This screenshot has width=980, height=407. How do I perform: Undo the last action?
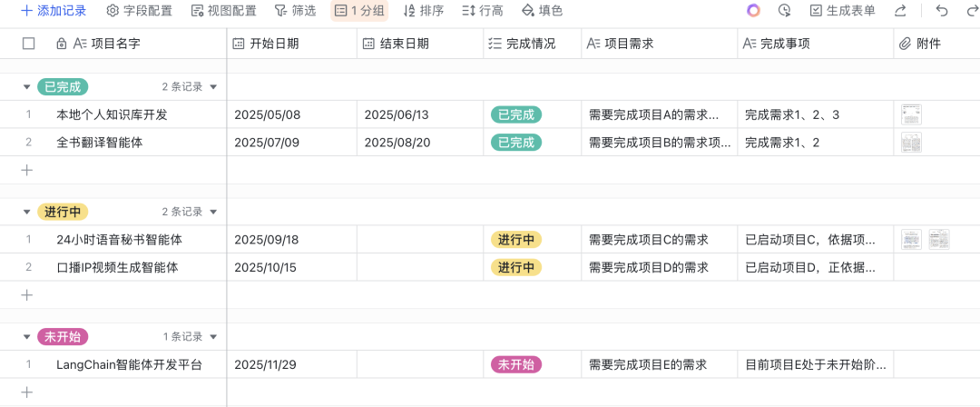pyautogui.click(x=941, y=11)
